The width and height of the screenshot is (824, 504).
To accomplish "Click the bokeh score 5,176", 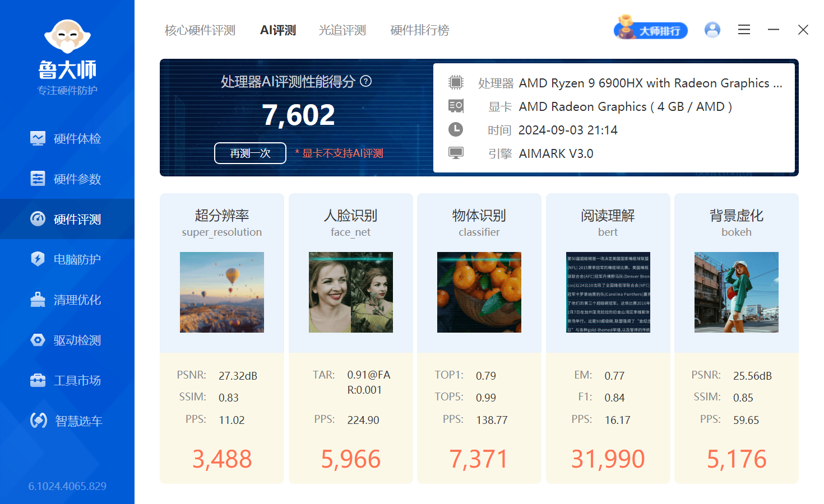I will point(737,459).
